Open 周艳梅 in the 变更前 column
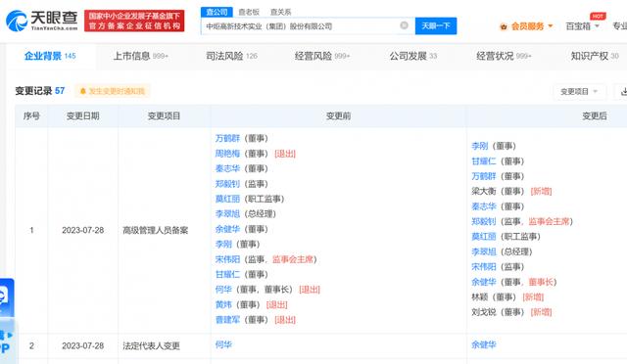Image resolution: width=627 pixels, height=364 pixels. tap(227, 154)
